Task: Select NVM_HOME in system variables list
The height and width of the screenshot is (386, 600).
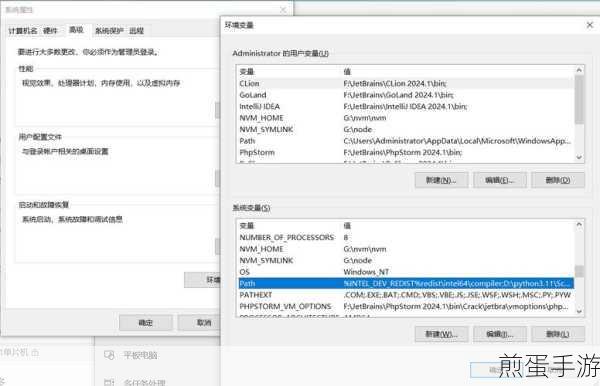Action: pyautogui.click(x=406, y=249)
